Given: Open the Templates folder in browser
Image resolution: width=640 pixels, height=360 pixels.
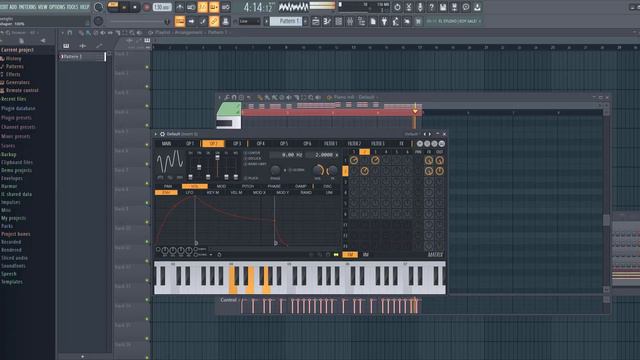Looking at the screenshot, I should click(12, 282).
